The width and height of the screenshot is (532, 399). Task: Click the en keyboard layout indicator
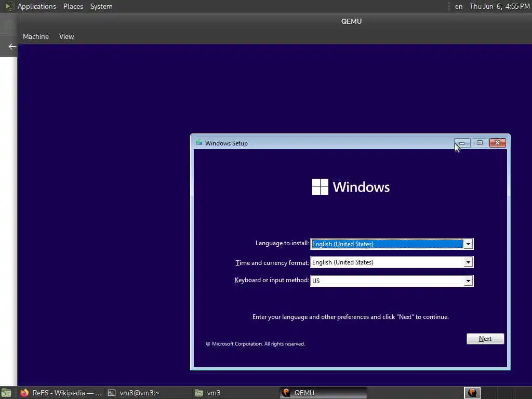[x=459, y=6]
